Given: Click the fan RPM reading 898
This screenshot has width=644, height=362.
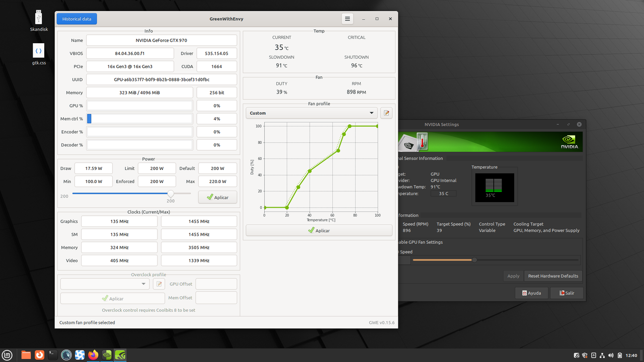Looking at the screenshot, I should (357, 92).
